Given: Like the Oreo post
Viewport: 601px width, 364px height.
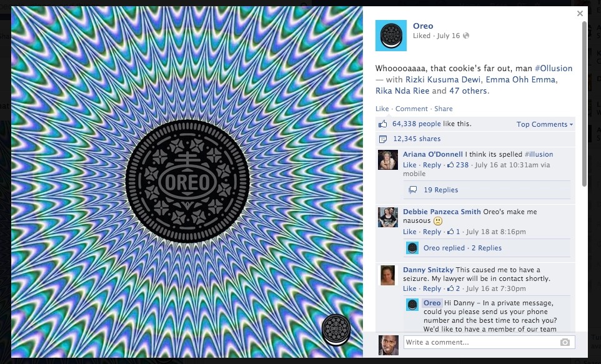Looking at the screenshot, I should (x=382, y=109).
